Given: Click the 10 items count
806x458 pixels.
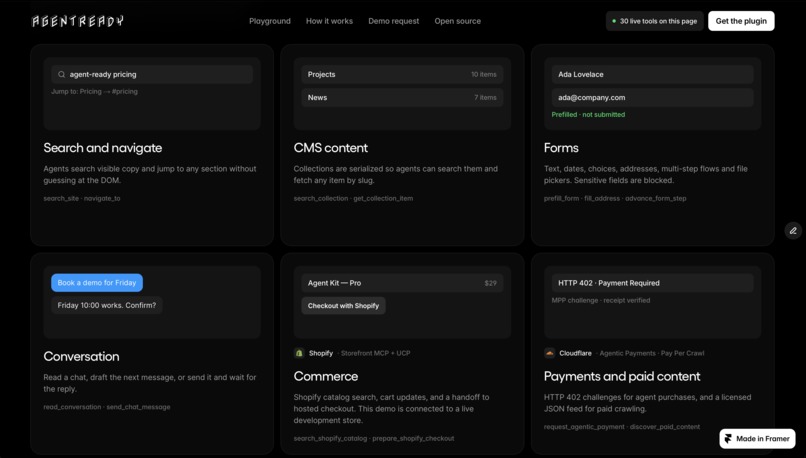Looking at the screenshot, I should coord(484,75).
